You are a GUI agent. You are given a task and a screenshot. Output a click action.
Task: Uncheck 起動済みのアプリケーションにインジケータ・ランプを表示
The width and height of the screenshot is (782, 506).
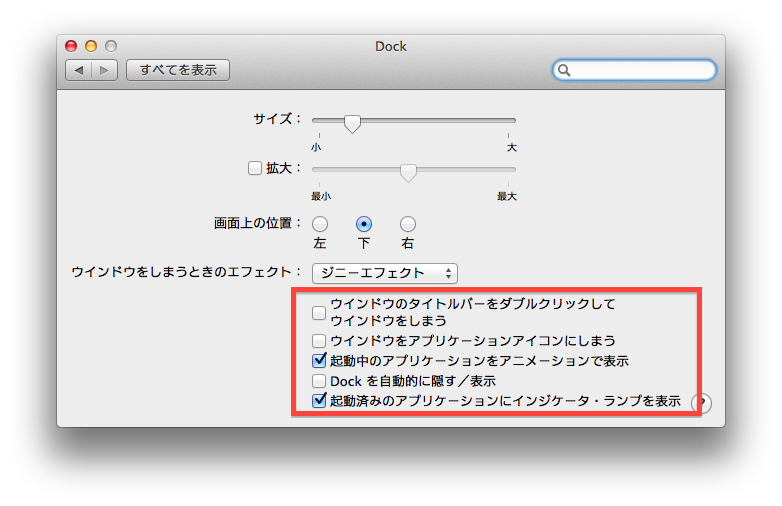[319, 401]
